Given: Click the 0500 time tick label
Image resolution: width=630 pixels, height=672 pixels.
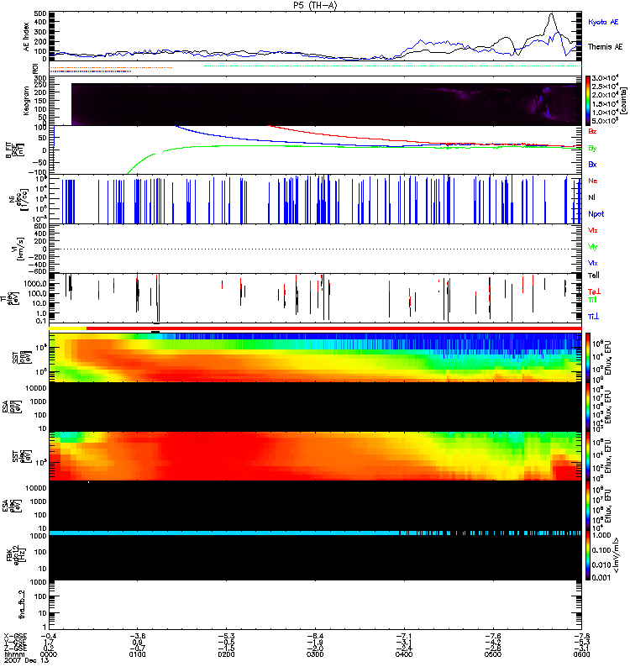Looking at the screenshot, I should click(x=493, y=654).
